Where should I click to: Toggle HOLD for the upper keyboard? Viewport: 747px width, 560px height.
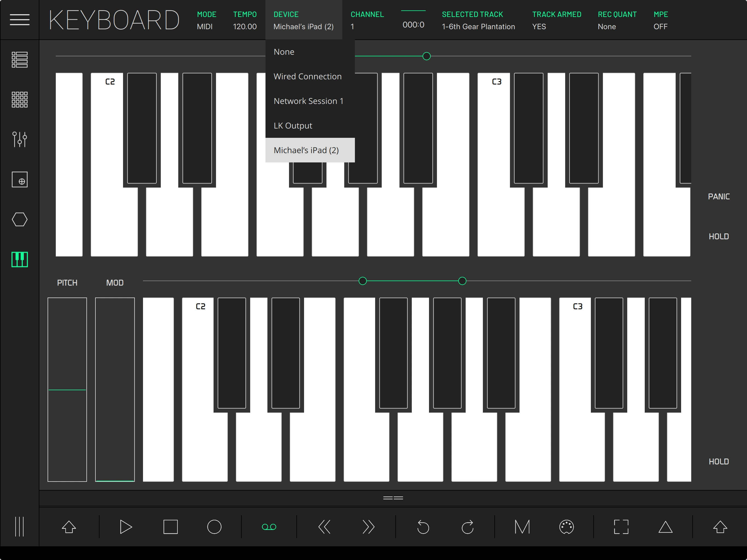(x=718, y=237)
